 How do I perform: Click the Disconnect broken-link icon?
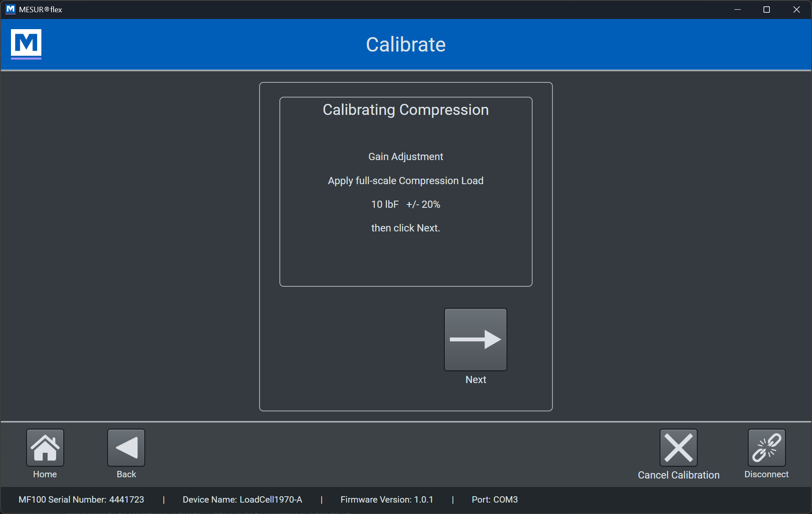[x=766, y=448]
